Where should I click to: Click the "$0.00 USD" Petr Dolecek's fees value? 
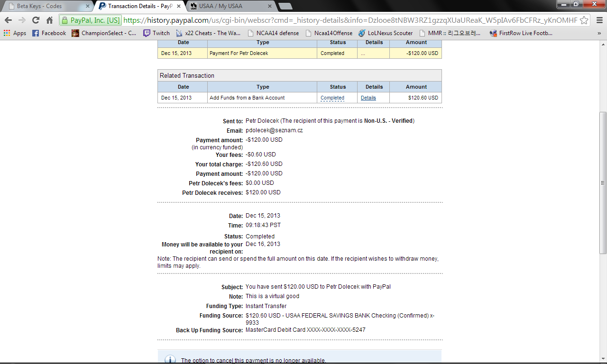coord(260,183)
